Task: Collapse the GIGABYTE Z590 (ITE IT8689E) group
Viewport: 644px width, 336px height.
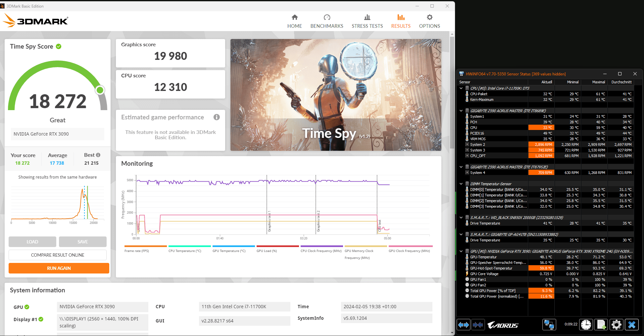Action: 461,111
